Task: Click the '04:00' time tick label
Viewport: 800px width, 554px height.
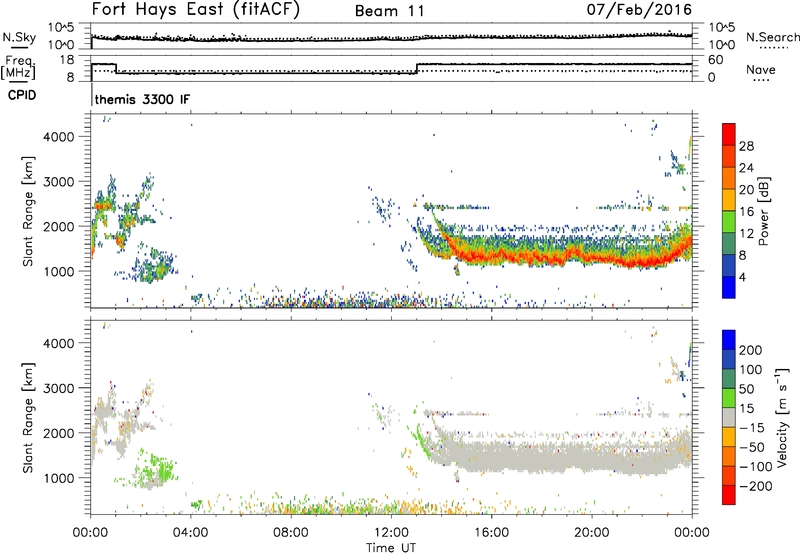Action: point(190,533)
